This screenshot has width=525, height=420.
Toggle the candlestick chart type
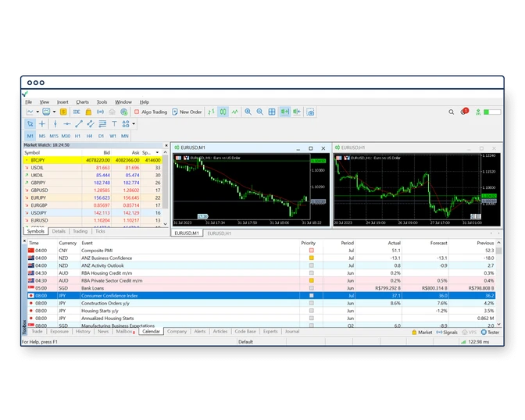223,112
